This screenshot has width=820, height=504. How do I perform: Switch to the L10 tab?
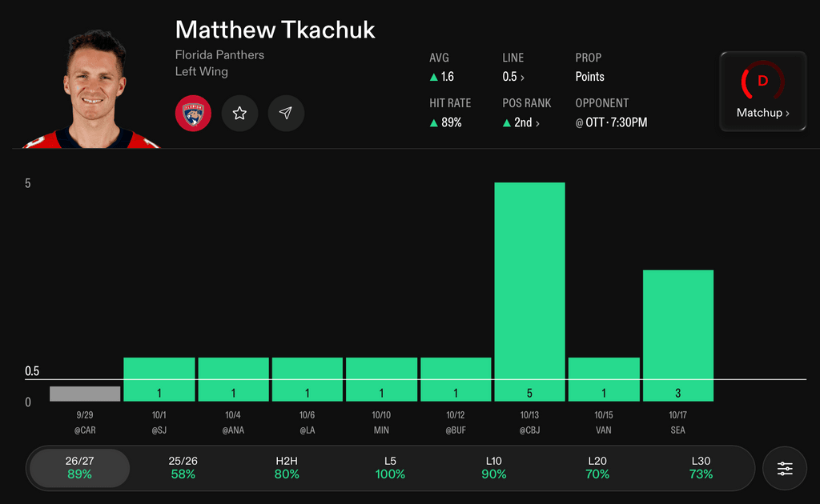click(x=493, y=468)
